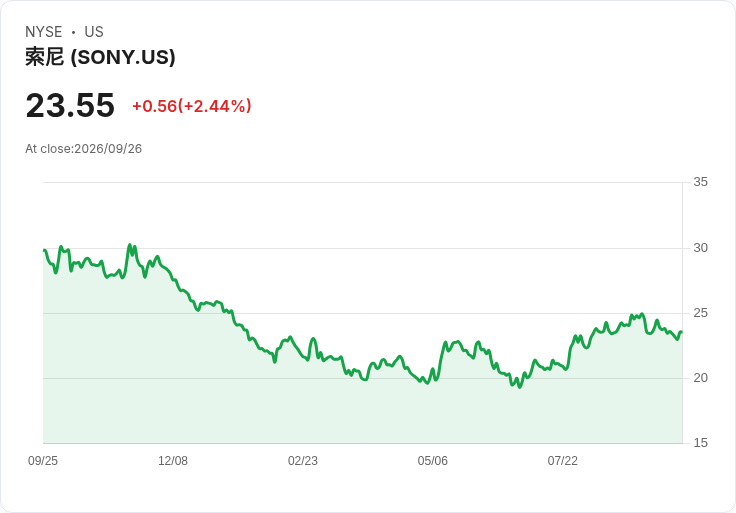Click the 12/08 date axis label

[173, 461]
